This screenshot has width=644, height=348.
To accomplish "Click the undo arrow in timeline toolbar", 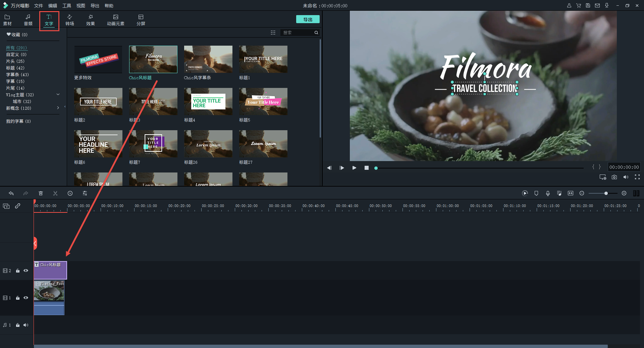I will (11, 193).
